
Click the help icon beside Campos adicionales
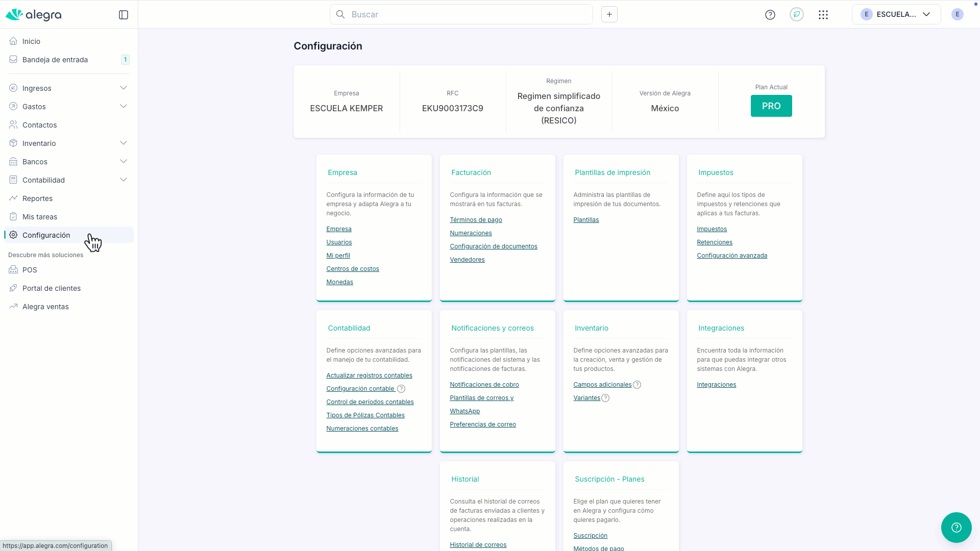(x=637, y=385)
